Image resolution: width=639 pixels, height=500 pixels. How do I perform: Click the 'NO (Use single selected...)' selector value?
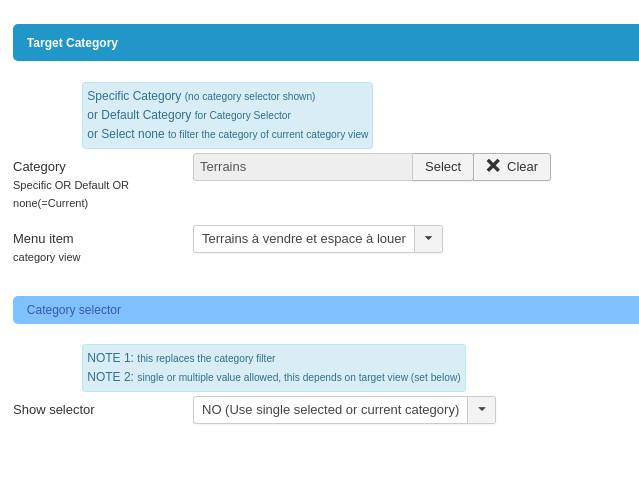(x=330, y=410)
